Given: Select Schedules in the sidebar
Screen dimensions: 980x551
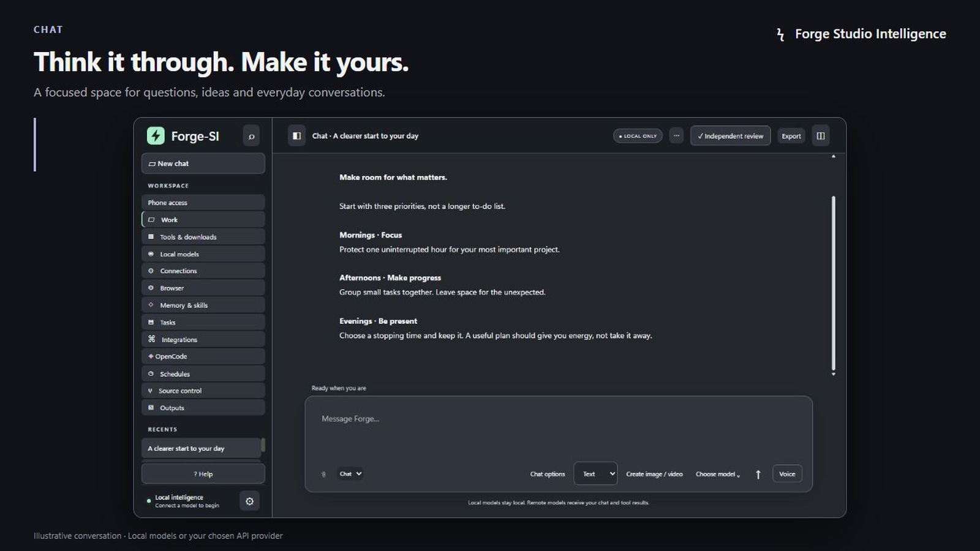Looking at the screenshot, I should [203, 373].
